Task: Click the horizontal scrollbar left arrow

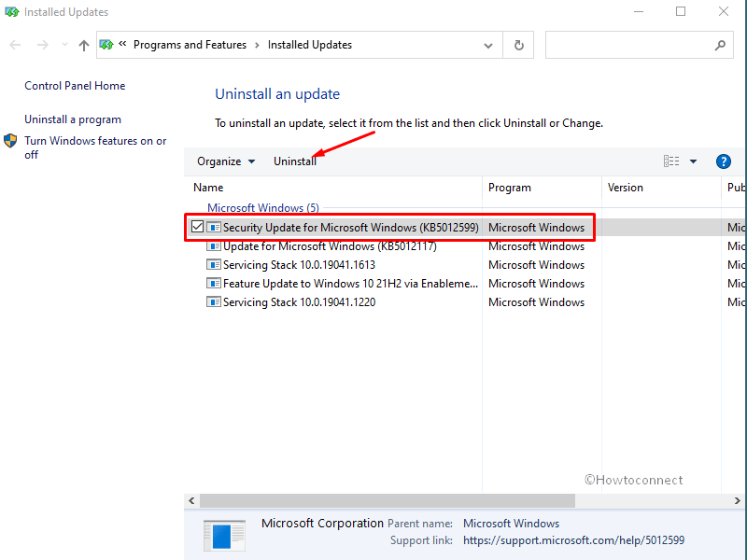Action: [x=191, y=500]
